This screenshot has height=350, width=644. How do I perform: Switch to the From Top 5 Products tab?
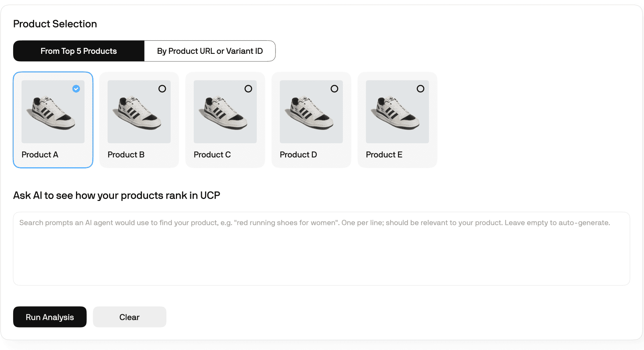click(79, 51)
